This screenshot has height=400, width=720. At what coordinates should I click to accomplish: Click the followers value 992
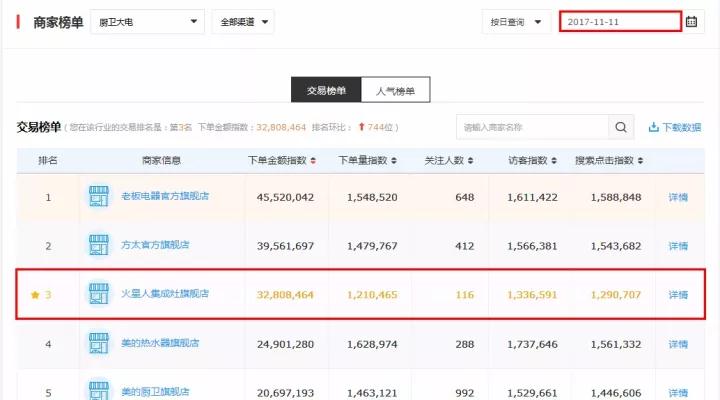465,393
